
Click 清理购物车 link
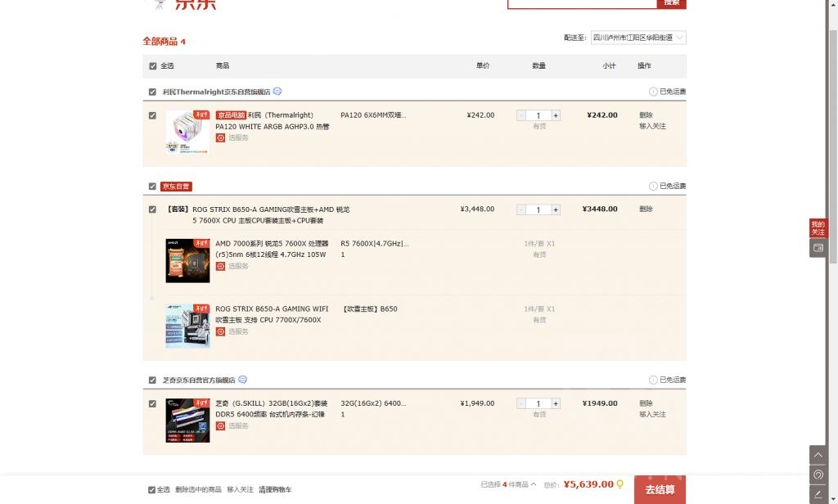click(x=275, y=489)
